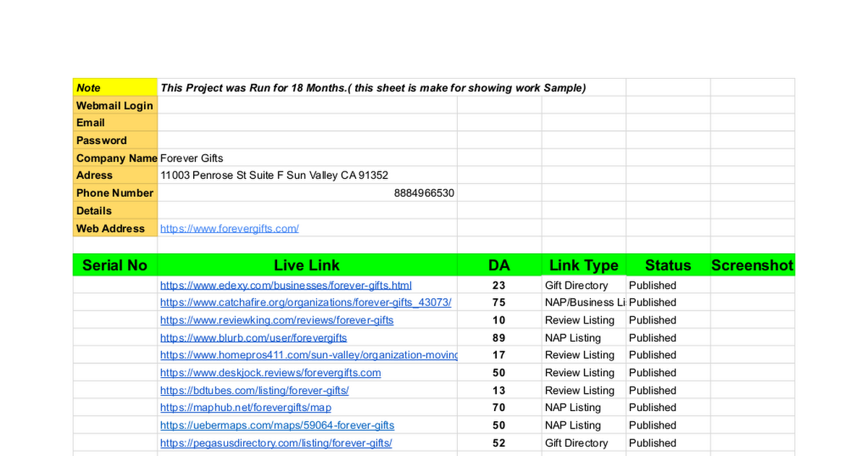Screen dimensions: 868x456
Task: Open the catchafire.org organizations link
Action: click(x=305, y=303)
